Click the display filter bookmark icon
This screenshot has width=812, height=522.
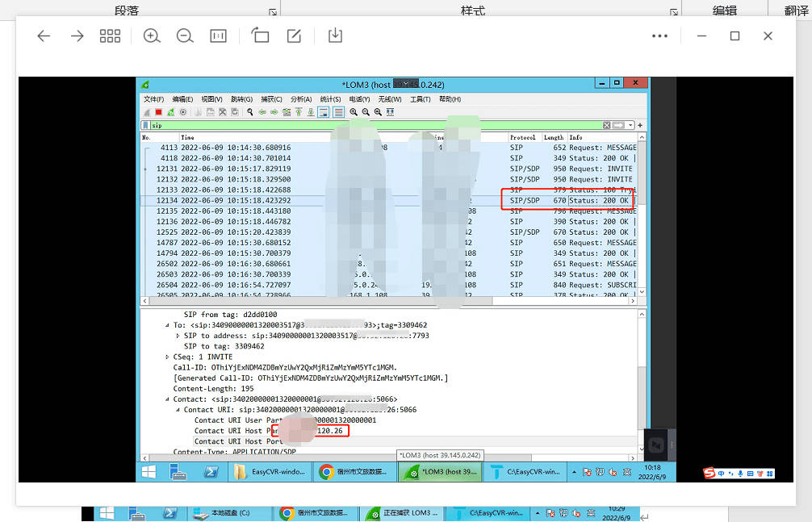[146, 125]
